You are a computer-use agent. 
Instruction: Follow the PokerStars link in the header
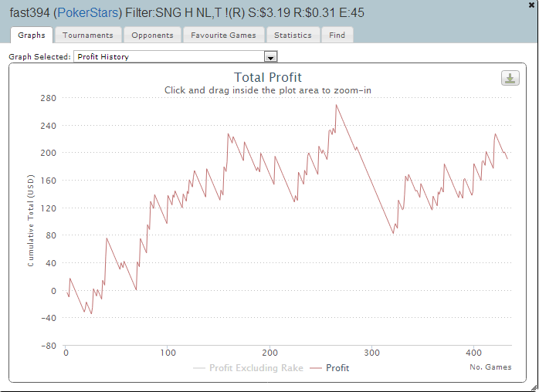pyautogui.click(x=88, y=12)
